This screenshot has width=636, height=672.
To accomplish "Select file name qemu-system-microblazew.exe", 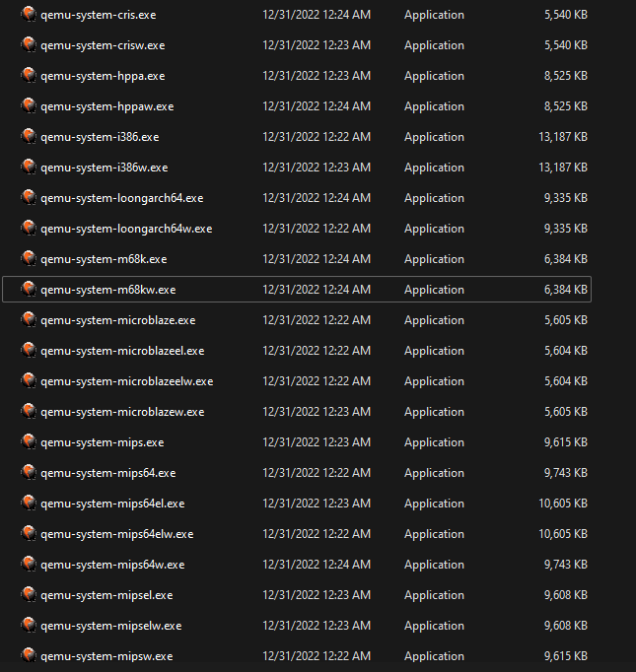I will (x=122, y=412).
